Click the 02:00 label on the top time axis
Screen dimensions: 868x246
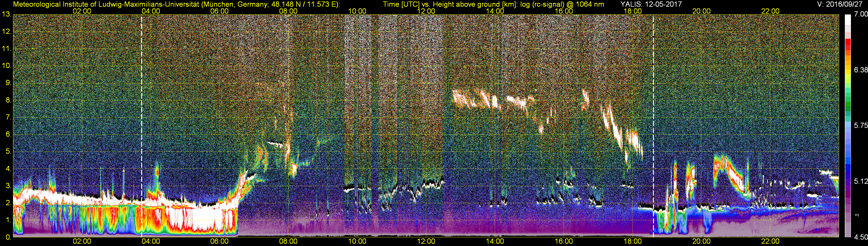pyautogui.click(x=82, y=11)
